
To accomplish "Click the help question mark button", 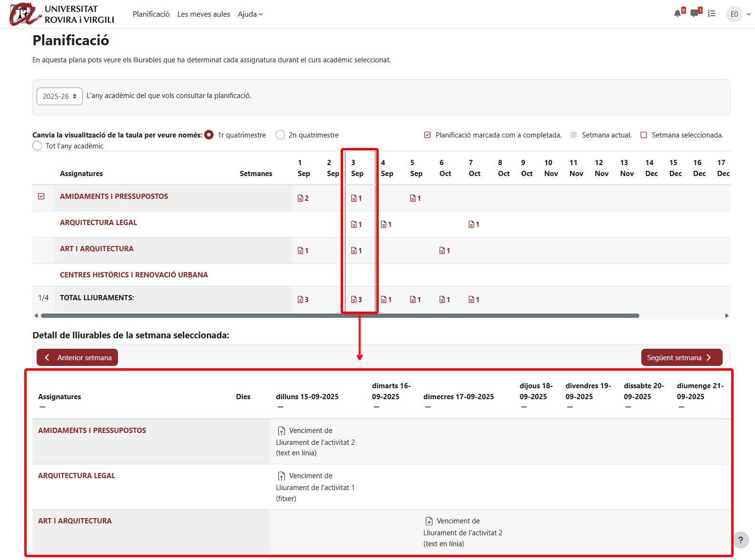I will pos(740,540).
